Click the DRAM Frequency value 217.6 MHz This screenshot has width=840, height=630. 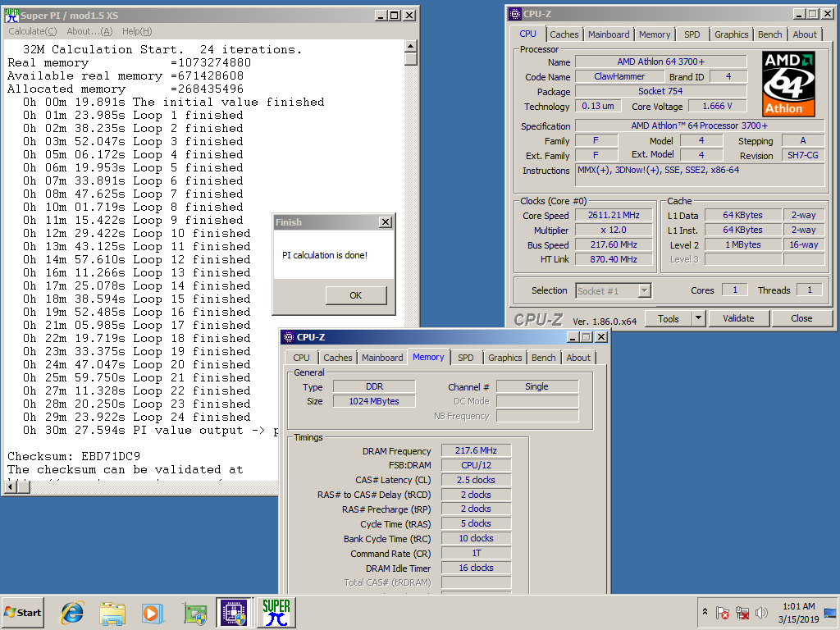476,450
